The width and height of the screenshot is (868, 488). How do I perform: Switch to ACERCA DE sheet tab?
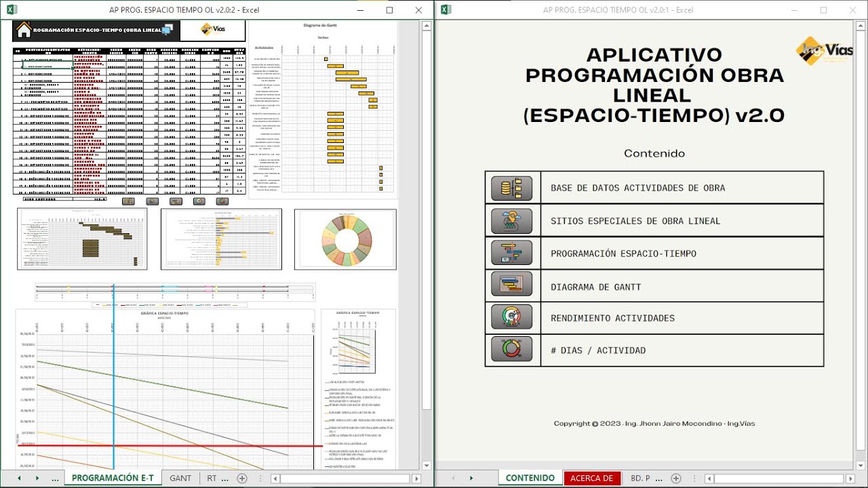tap(591, 478)
